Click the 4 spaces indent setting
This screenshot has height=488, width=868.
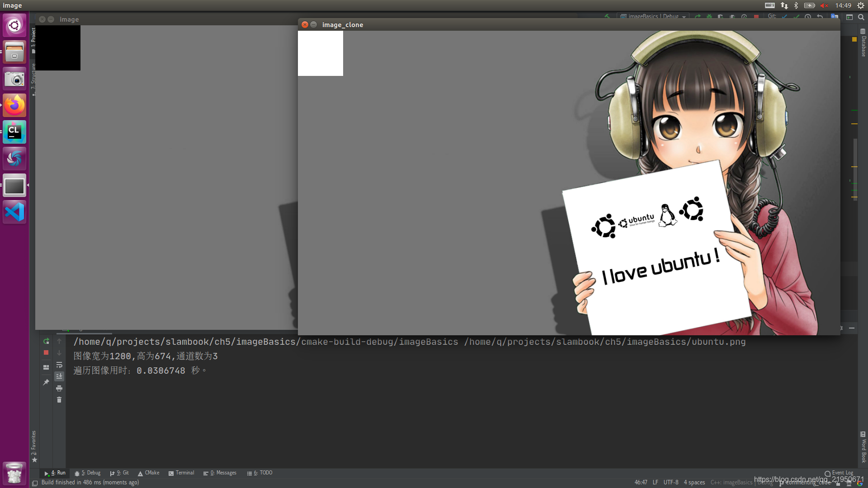click(694, 483)
